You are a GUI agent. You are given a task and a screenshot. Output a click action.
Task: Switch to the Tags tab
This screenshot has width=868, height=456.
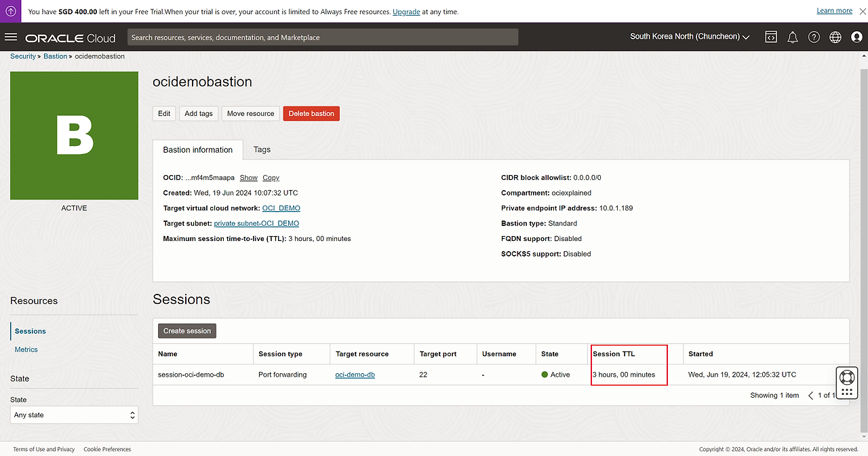262,149
